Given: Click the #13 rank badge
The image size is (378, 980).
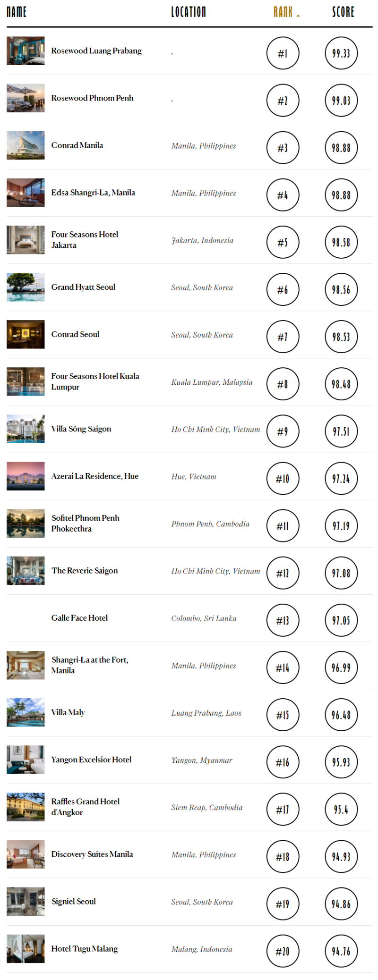Looking at the screenshot, I should tap(283, 620).
